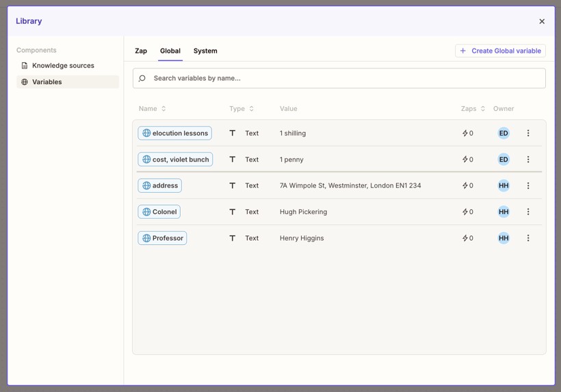This screenshot has width=561, height=392.
Task: Click the ED owner avatar for cost, violet bunch
Action: (x=504, y=159)
